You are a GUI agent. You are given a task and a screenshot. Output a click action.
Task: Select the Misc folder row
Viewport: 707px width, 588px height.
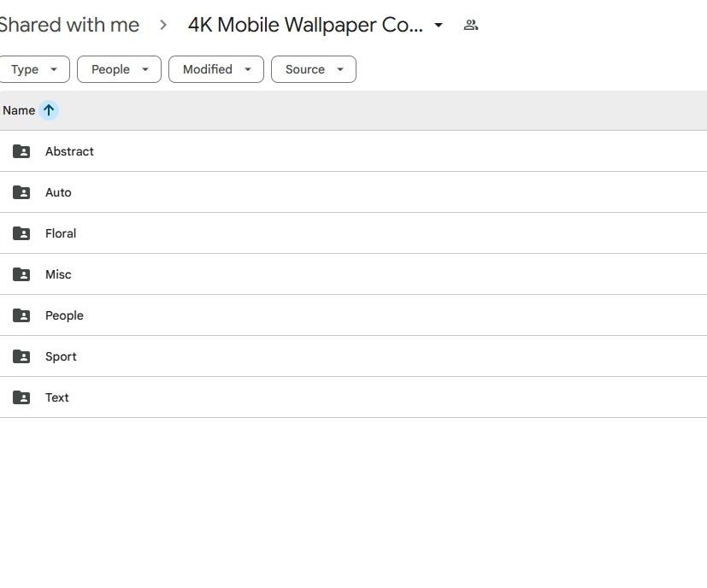click(x=342, y=274)
